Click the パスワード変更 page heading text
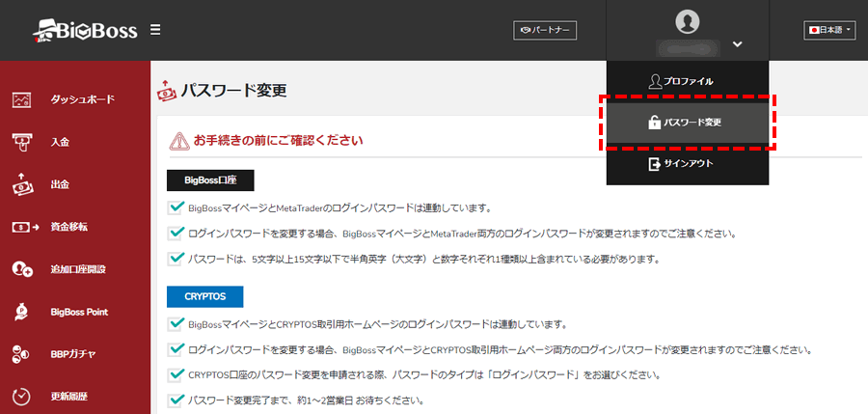 233,91
